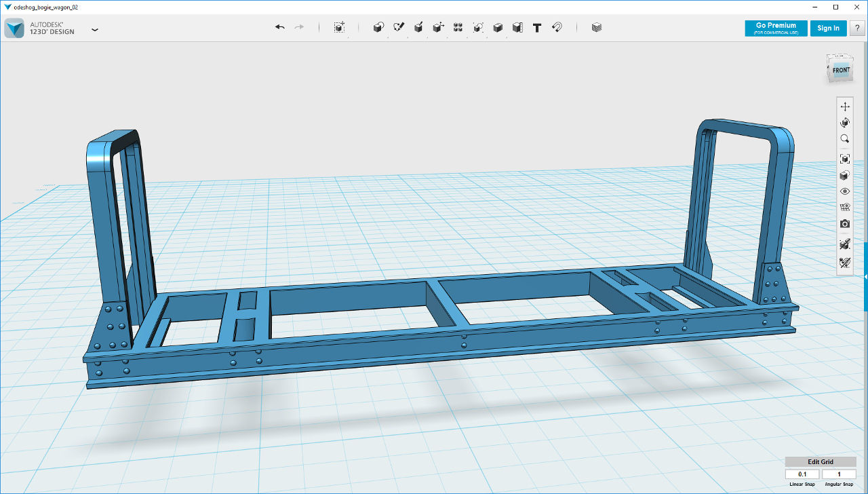868x494 pixels.
Task: Click the Undo arrow
Action: pos(279,27)
